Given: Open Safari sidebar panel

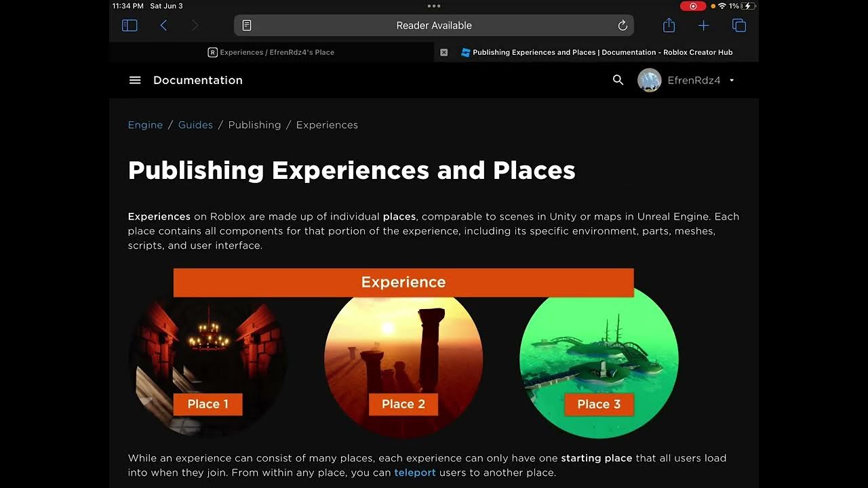Looking at the screenshot, I should point(130,25).
